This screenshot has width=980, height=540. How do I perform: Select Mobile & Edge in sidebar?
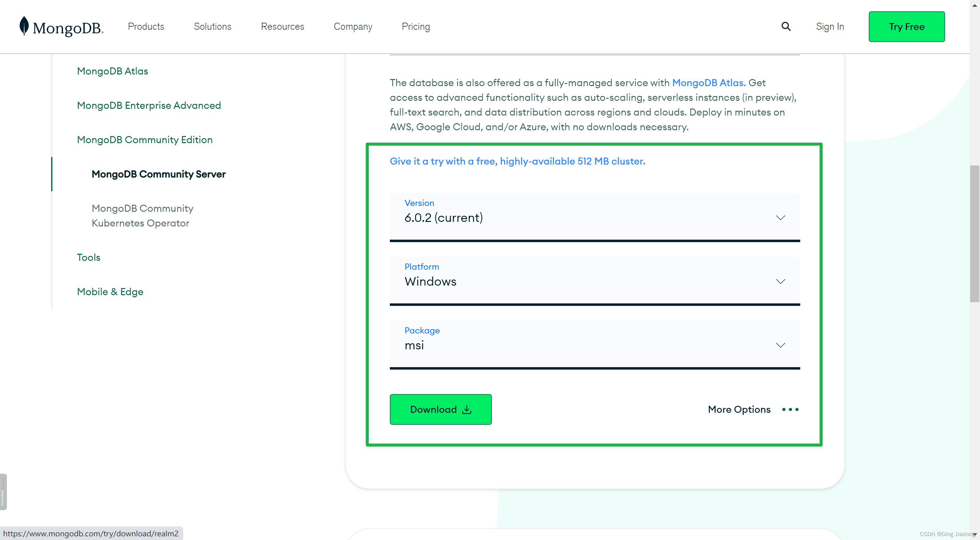click(110, 292)
